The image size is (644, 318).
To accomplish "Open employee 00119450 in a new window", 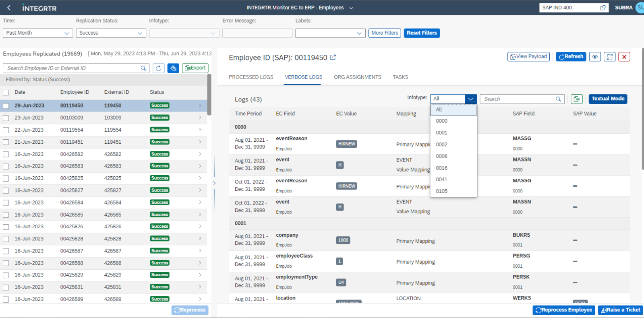I will pos(333,57).
